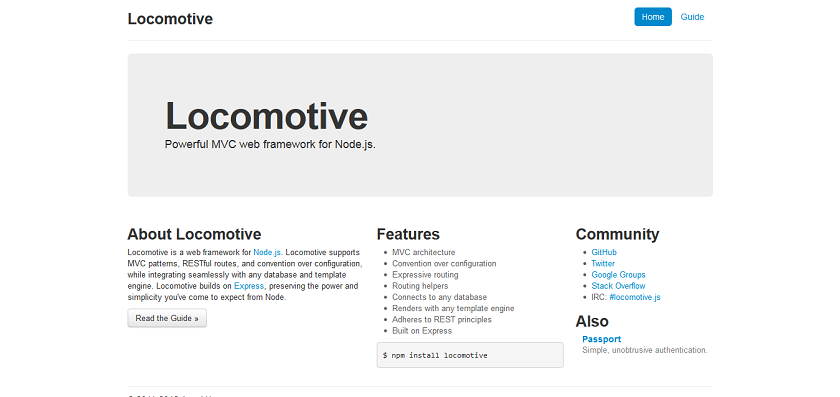Click the Read the Guide button
This screenshot has height=397, width=840.
click(167, 318)
